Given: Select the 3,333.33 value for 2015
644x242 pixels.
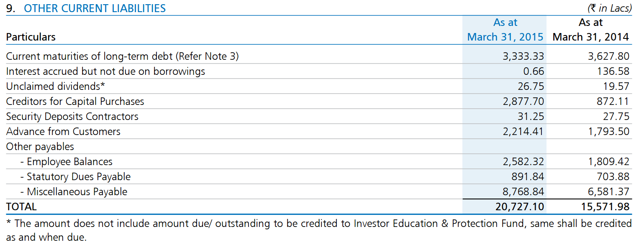Looking at the screenshot, I should 523,56.
